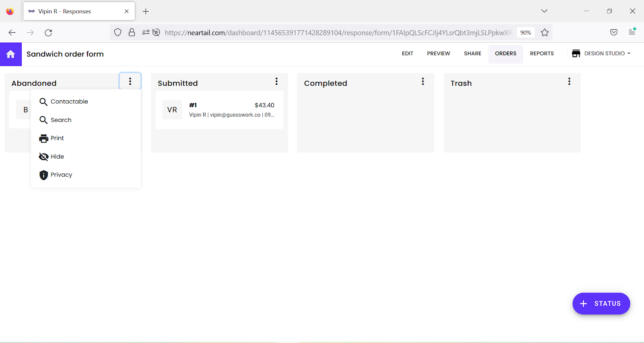The width and height of the screenshot is (644, 343).
Task: Select the Vipin R - Responses browser tab
Action: 79,11
